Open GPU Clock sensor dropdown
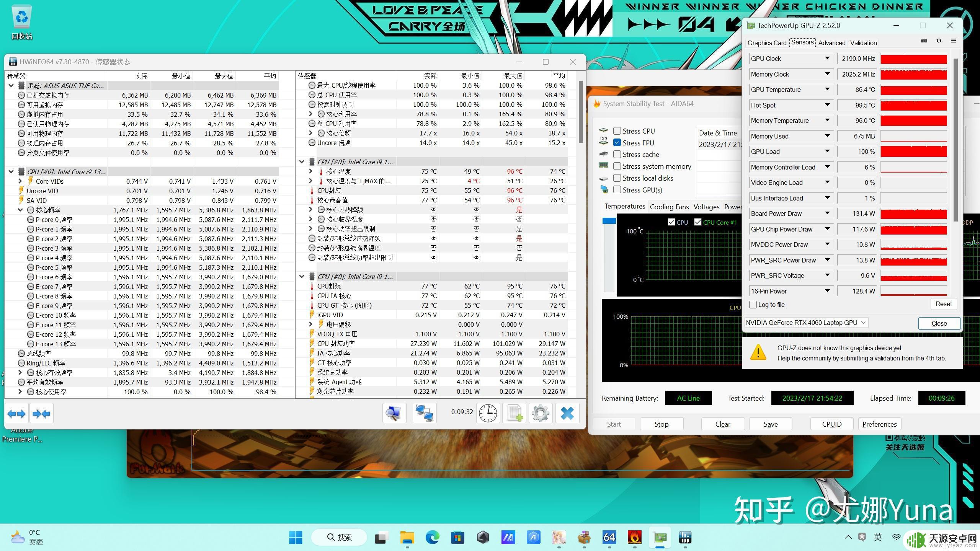The height and width of the screenshot is (551, 980). [x=827, y=58]
